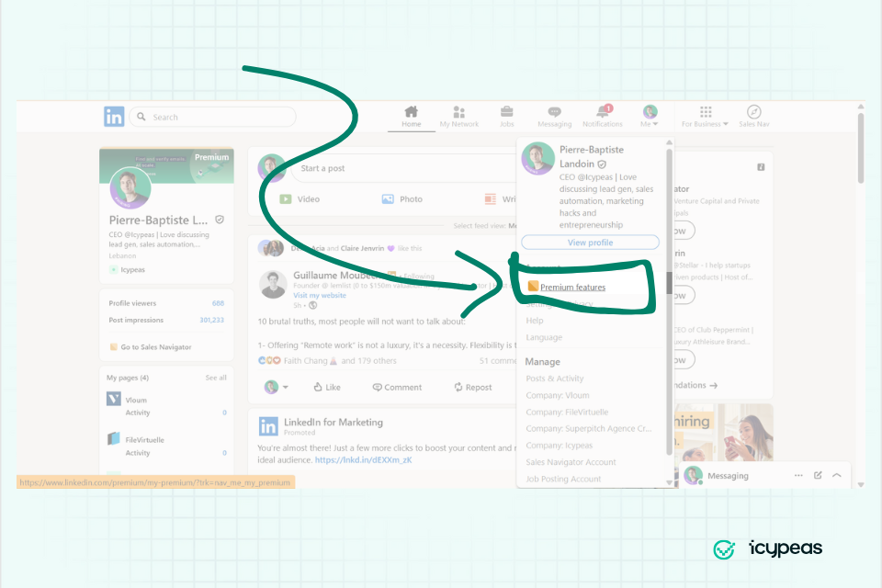Open My Network icon
The image size is (882, 588).
(459, 111)
